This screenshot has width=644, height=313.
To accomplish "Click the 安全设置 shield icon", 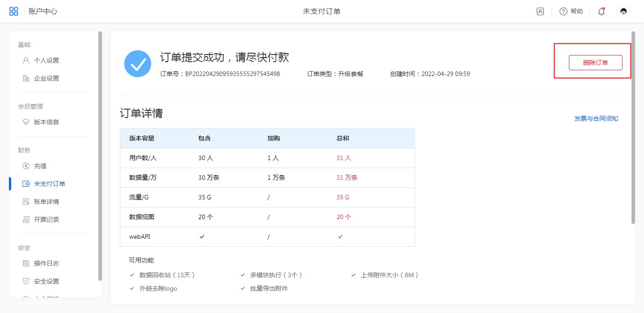I will [26, 281].
